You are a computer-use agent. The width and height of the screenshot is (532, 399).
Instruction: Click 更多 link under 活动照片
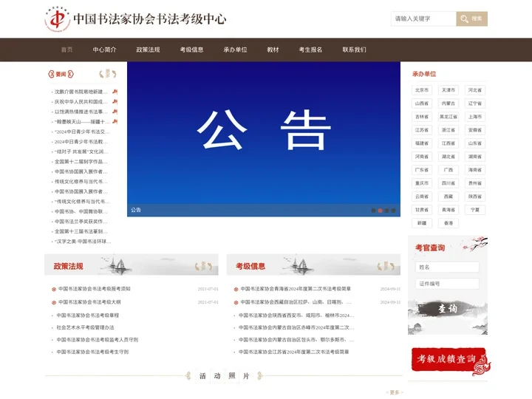pyautogui.click(x=395, y=392)
